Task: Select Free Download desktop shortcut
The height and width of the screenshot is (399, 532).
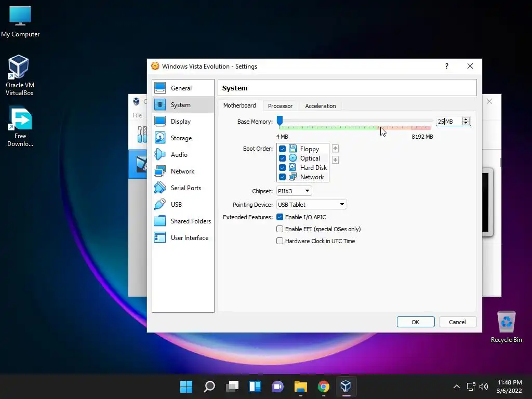Action: click(20, 127)
